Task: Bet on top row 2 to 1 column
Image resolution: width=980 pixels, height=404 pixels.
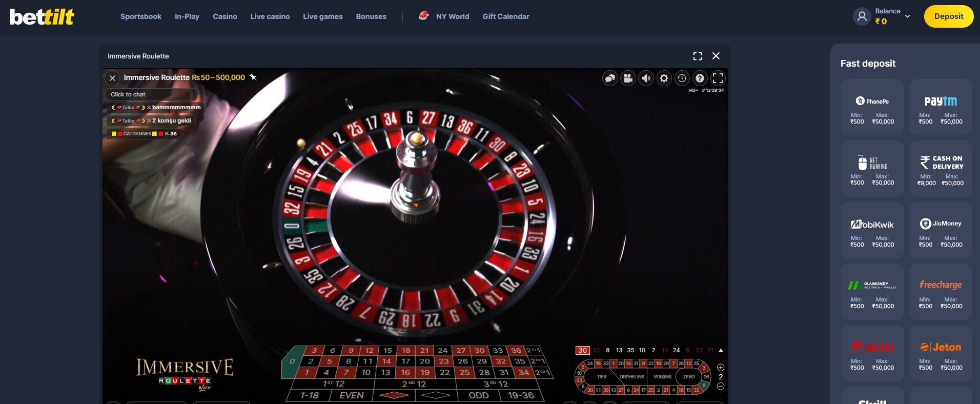Action: tap(534, 351)
